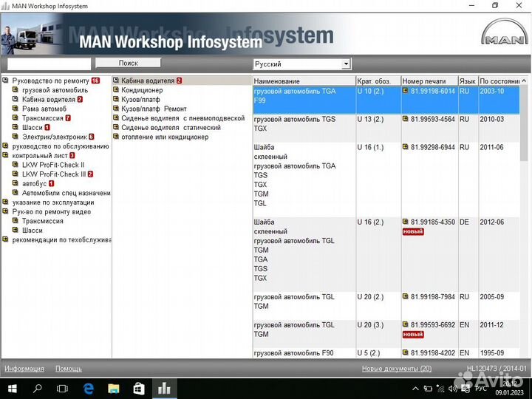Viewport: 532px width, 399px height.
Task: Open document icon for 81.99593-4564
Action: pos(406,119)
